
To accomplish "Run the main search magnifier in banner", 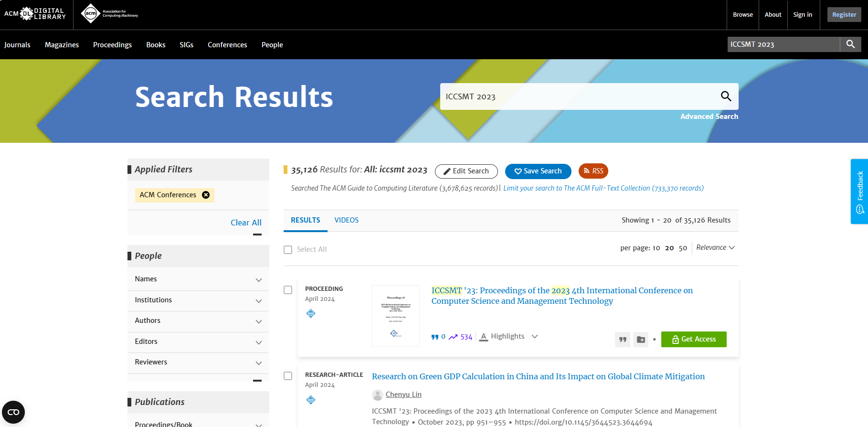I will pyautogui.click(x=726, y=96).
